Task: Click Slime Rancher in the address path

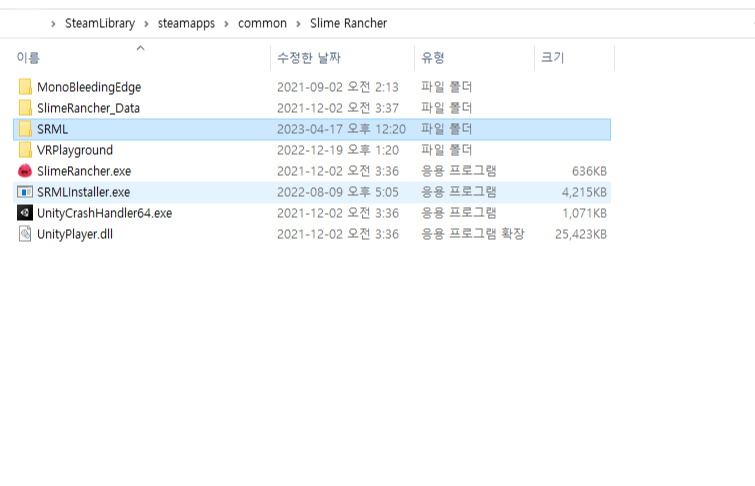Action: (x=349, y=23)
